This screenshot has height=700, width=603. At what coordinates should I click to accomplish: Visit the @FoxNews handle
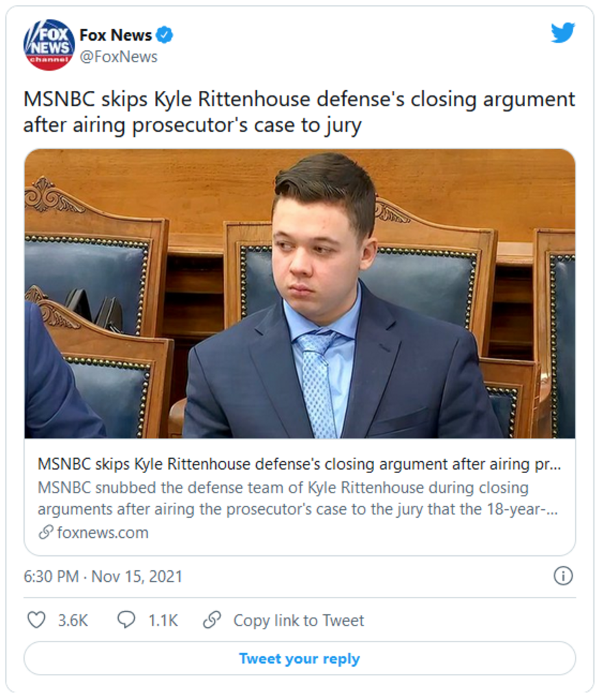tap(118, 56)
